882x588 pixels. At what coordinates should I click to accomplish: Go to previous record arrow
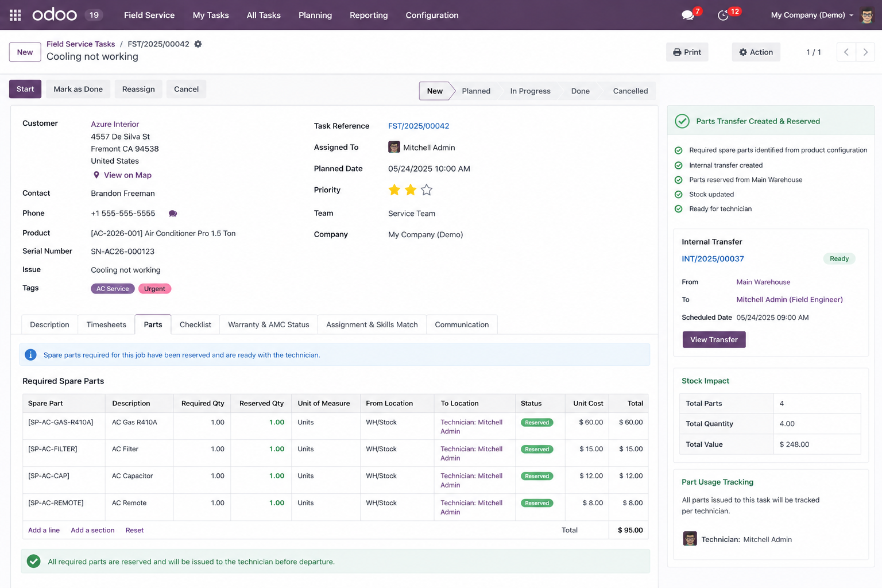(x=846, y=52)
